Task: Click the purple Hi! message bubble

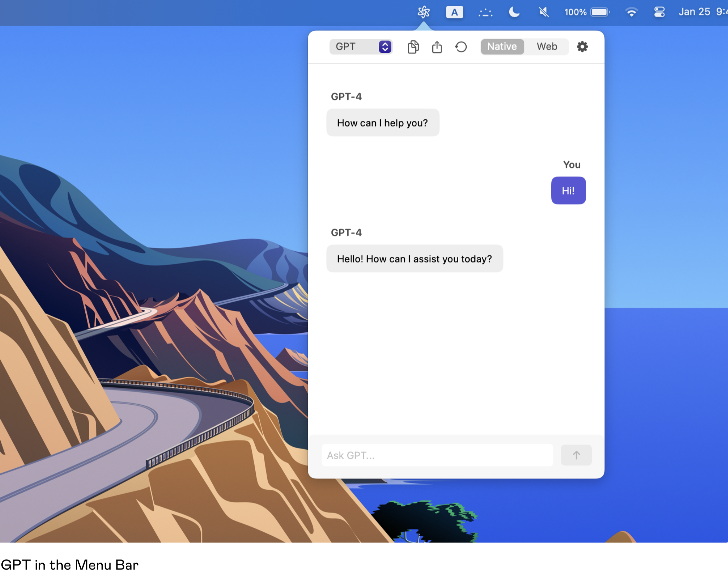Action: (x=568, y=191)
